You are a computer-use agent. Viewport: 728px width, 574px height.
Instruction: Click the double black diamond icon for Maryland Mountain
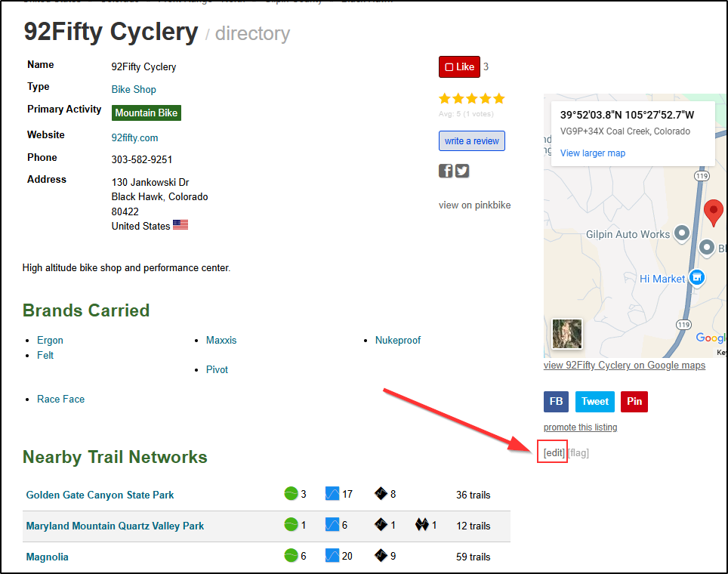pyautogui.click(x=422, y=524)
